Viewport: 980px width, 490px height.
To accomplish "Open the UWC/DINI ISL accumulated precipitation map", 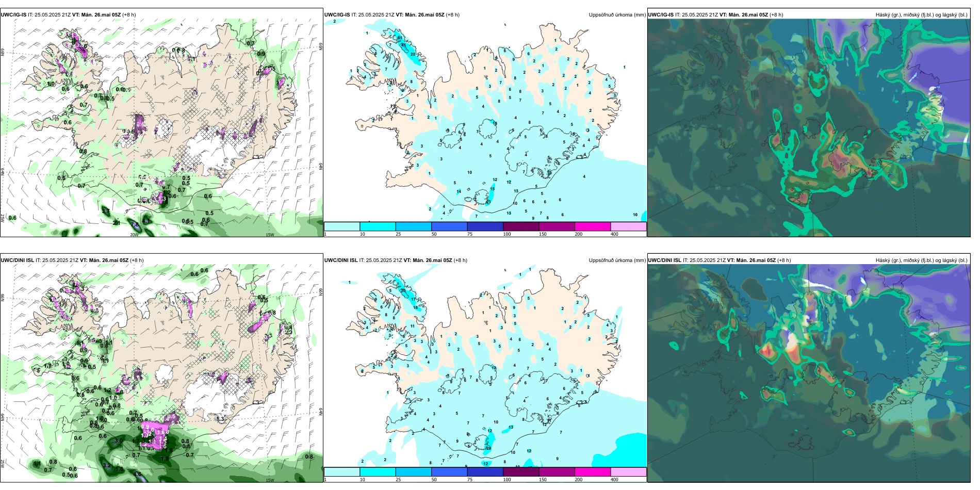I will (485, 373).
